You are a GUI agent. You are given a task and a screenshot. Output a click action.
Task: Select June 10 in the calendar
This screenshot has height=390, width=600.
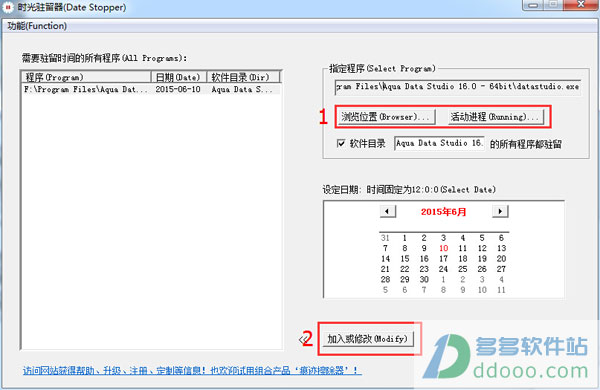click(x=443, y=248)
